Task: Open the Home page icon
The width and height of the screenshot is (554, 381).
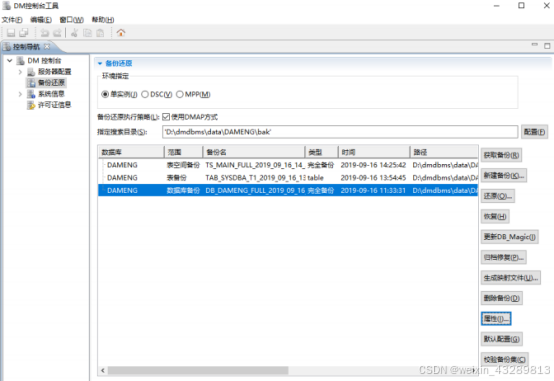Action: tap(121, 33)
